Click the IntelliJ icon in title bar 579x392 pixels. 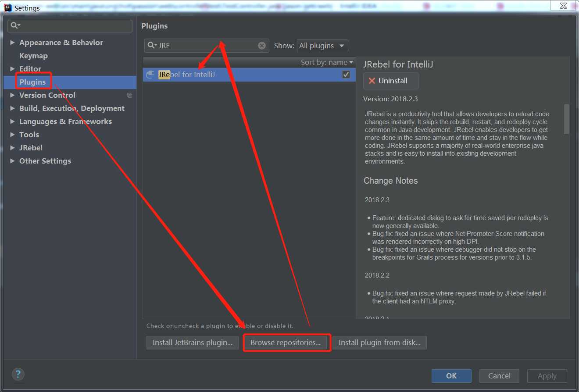7,7
